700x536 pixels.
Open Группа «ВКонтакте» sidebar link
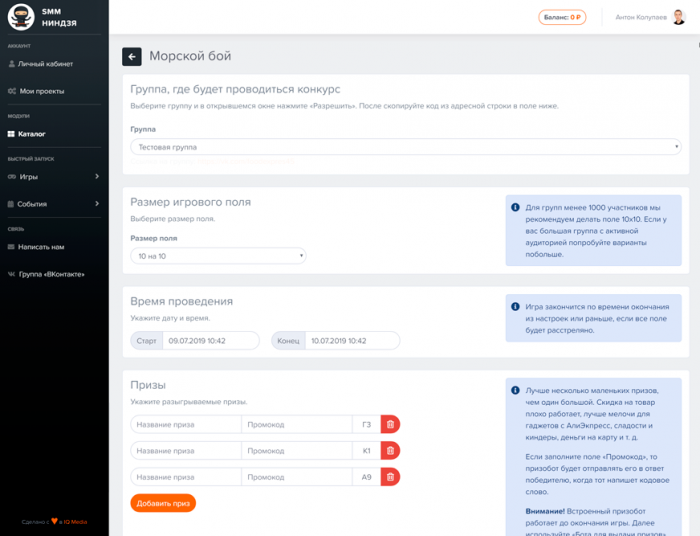point(51,273)
